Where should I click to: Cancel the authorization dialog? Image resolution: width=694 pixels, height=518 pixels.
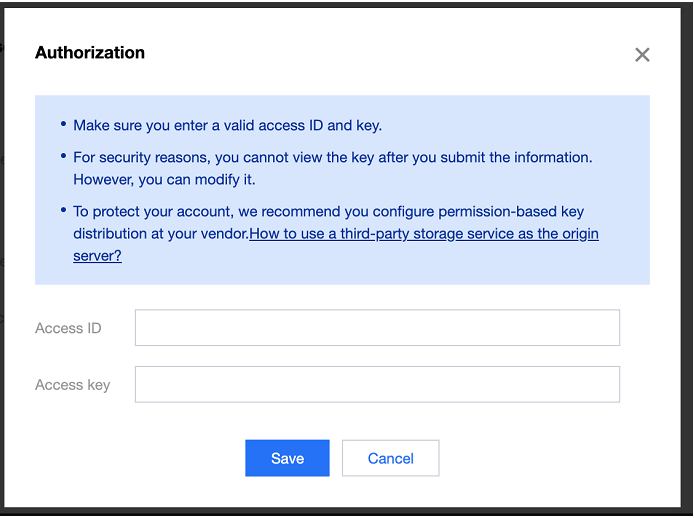click(390, 458)
